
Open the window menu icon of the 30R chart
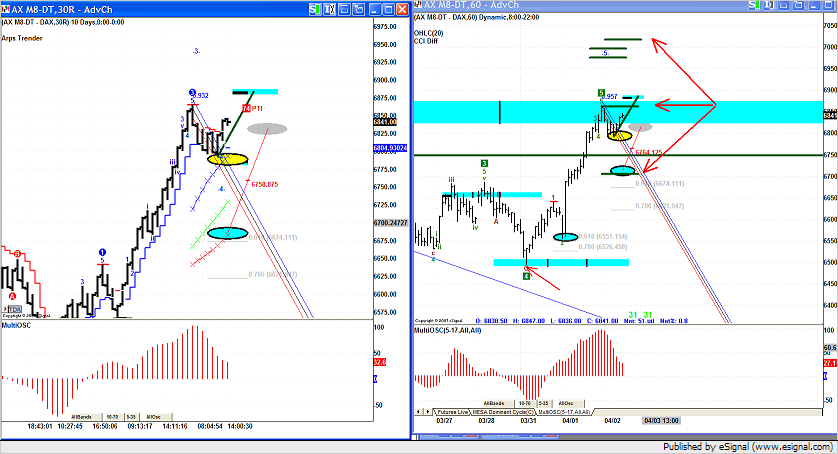click(x=6, y=7)
